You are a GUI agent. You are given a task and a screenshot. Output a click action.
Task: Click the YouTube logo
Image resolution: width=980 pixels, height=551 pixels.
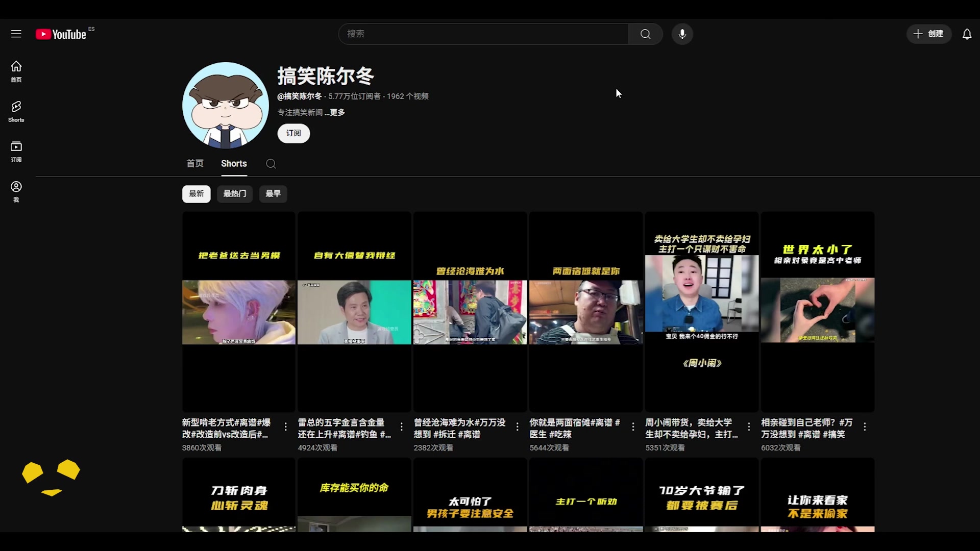pos(61,34)
